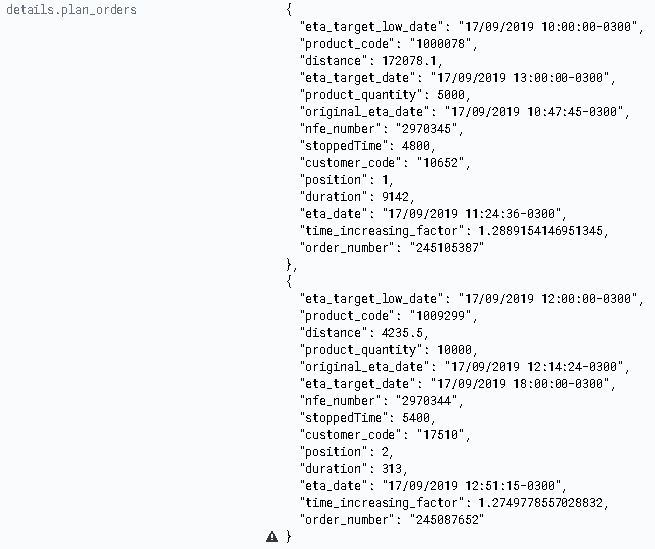The height and width of the screenshot is (549, 655).
Task: Click product_quantity value 10000
Action: (x=454, y=350)
